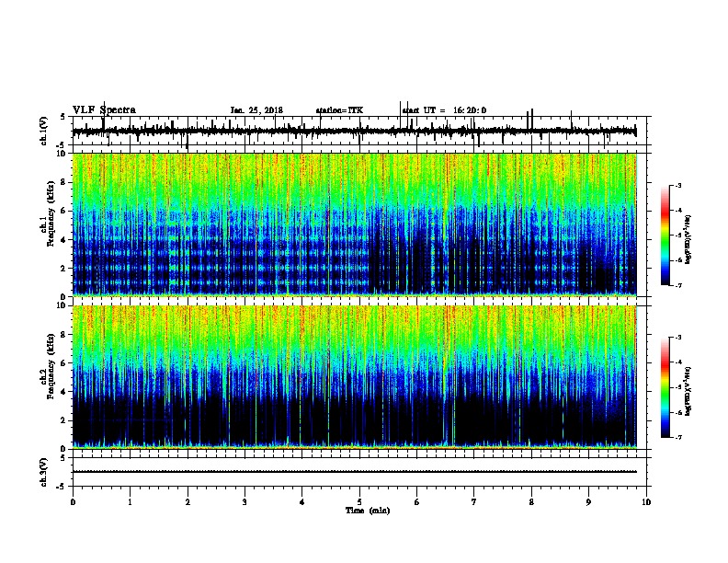The image size is (728, 563).
Task: Select ch.2 'Frequency (kHz)' axis label
Action: tap(51, 366)
